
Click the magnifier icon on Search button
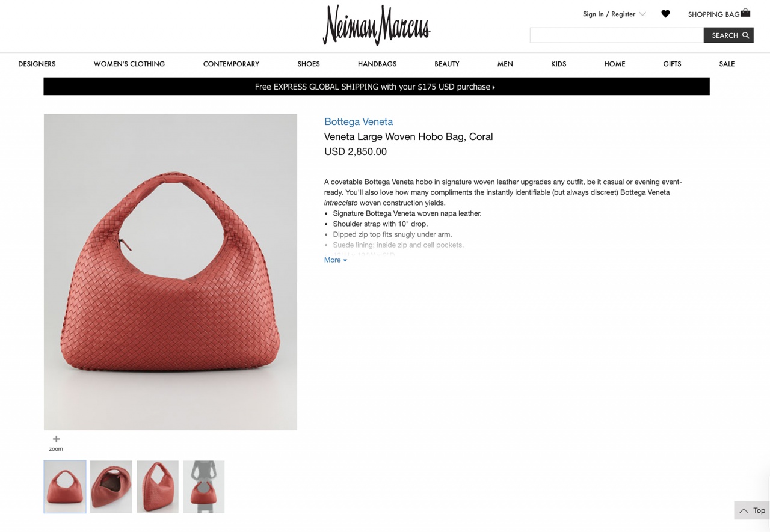tap(746, 35)
